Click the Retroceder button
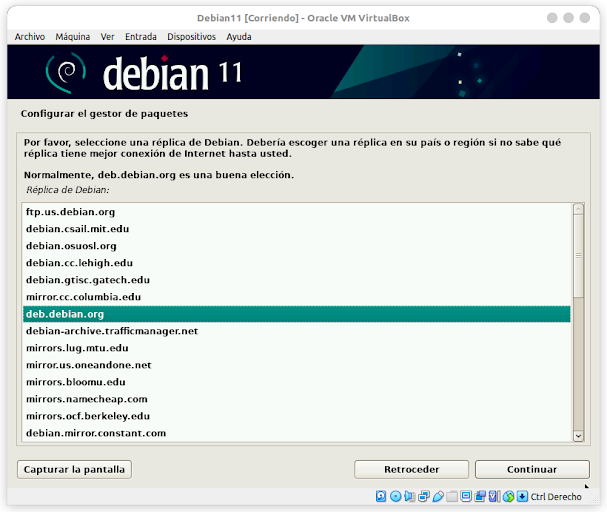 click(x=412, y=469)
